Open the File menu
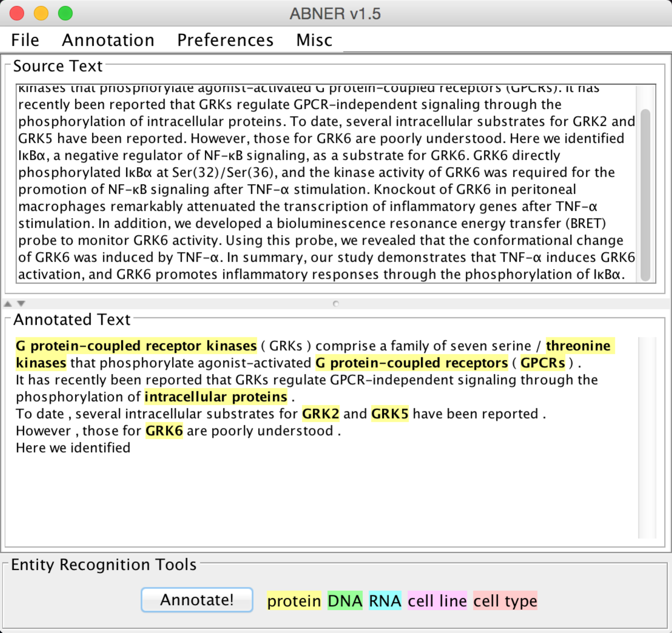 25,40
